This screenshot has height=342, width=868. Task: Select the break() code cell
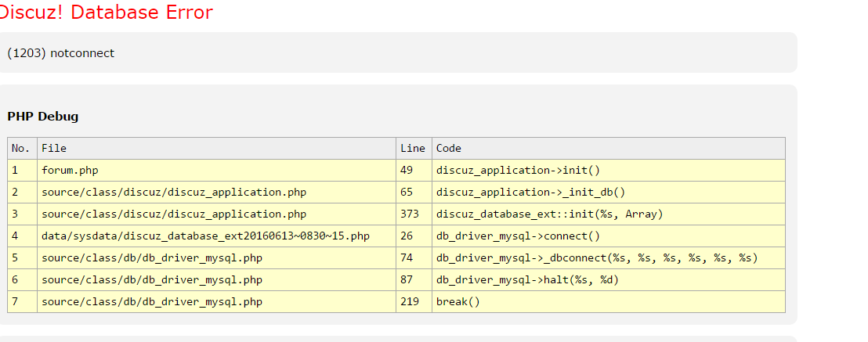[x=609, y=301]
